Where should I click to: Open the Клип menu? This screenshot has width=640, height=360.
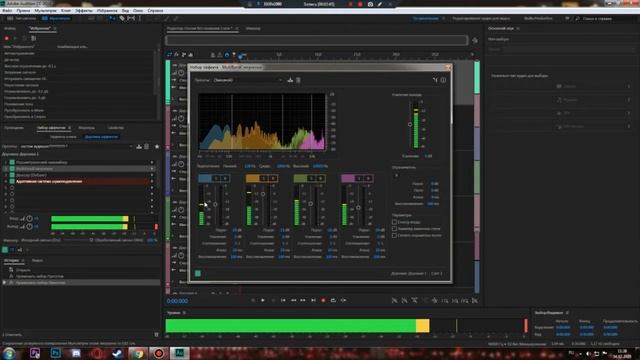click(66, 11)
